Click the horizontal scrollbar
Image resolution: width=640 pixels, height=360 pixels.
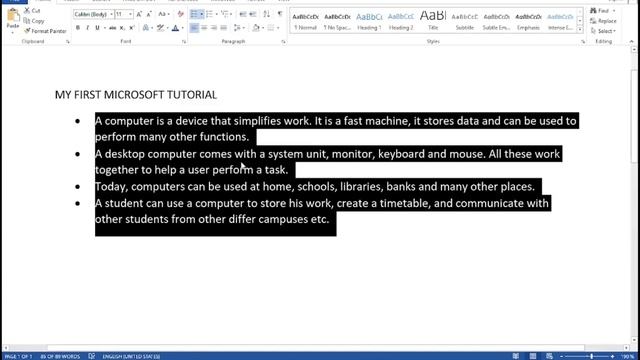click(x=316, y=348)
